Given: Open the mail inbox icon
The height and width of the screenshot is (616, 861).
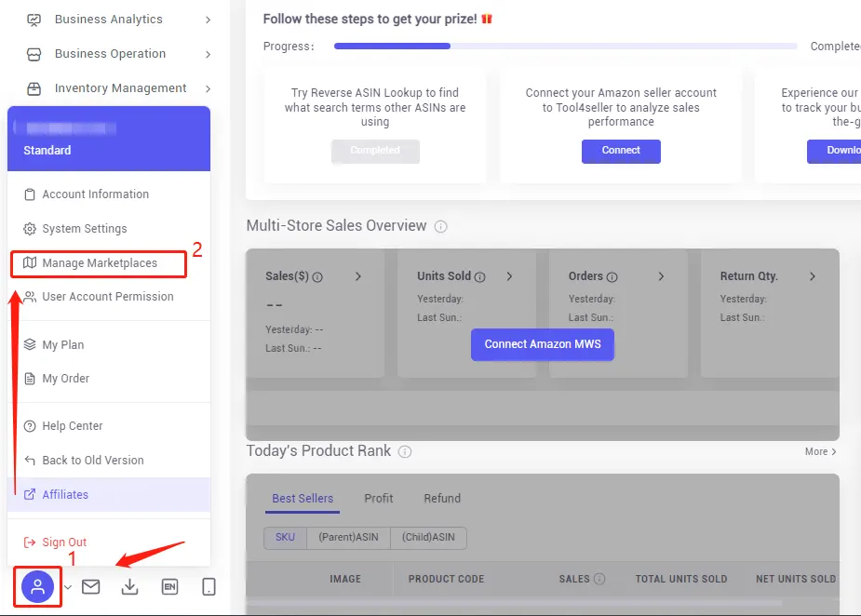Looking at the screenshot, I should click(89, 586).
